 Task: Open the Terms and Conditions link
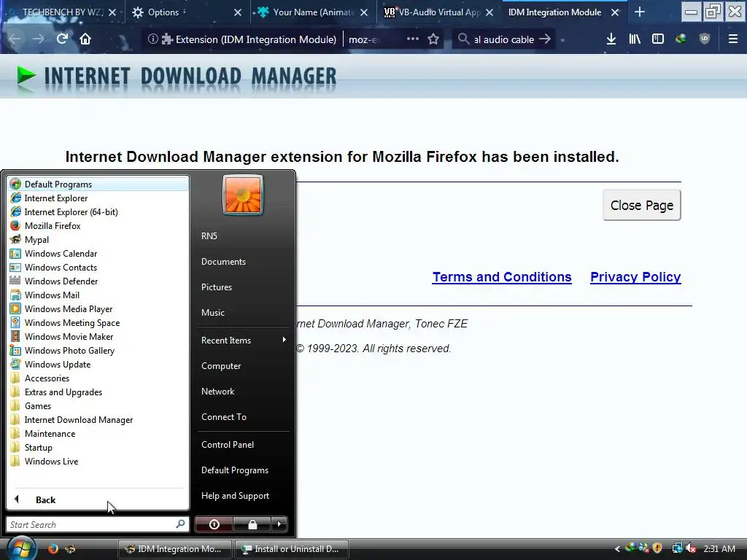(x=502, y=277)
